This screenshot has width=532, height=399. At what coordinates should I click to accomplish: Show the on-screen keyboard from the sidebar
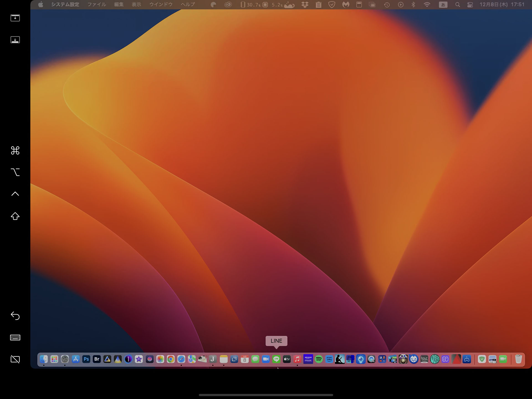point(15,337)
